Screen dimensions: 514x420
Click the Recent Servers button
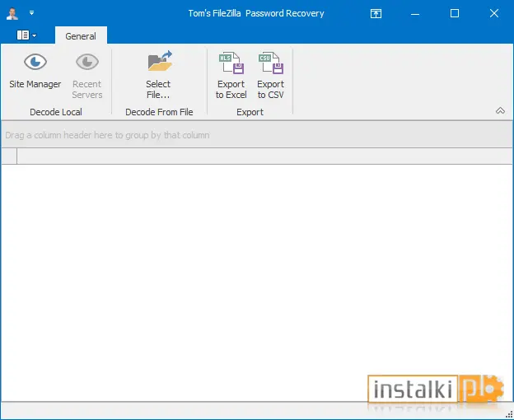coord(86,75)
